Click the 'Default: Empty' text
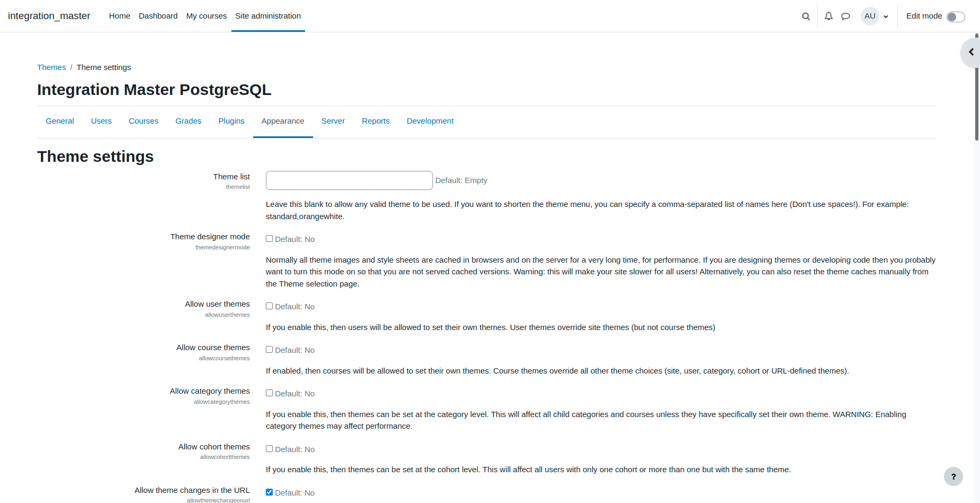Screen dimensions: 980x503 pos(461,180)
